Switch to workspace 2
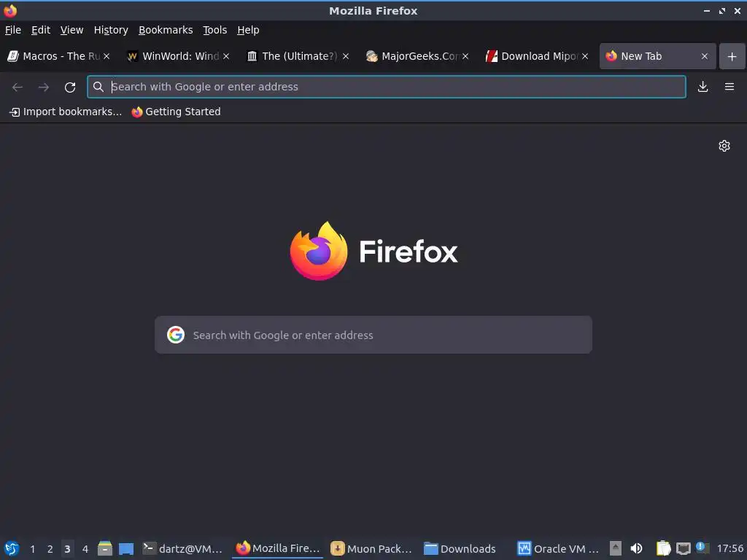747x560 pixels. click(50, 549)
